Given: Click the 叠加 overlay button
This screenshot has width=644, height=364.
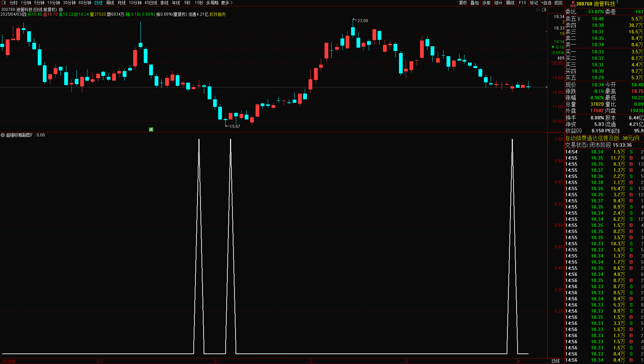Looking at the screenshot, I should click(475, 3).
